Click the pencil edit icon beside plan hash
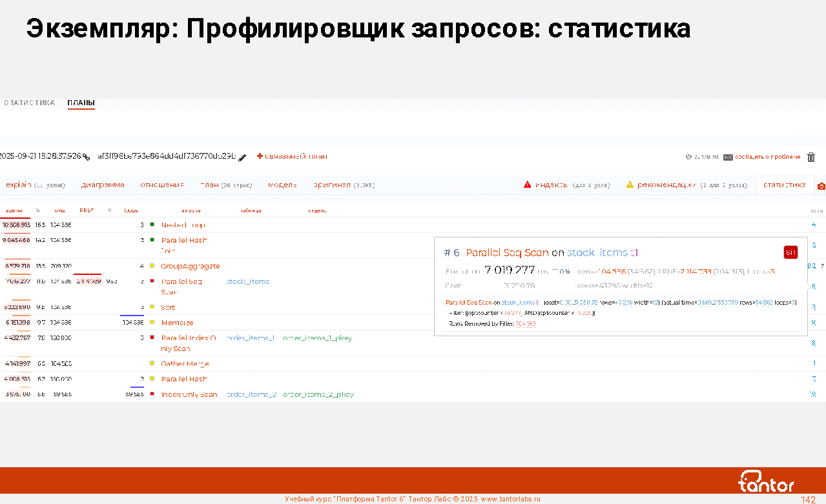Viewport: 826px width, 504px height. (242, 157)
